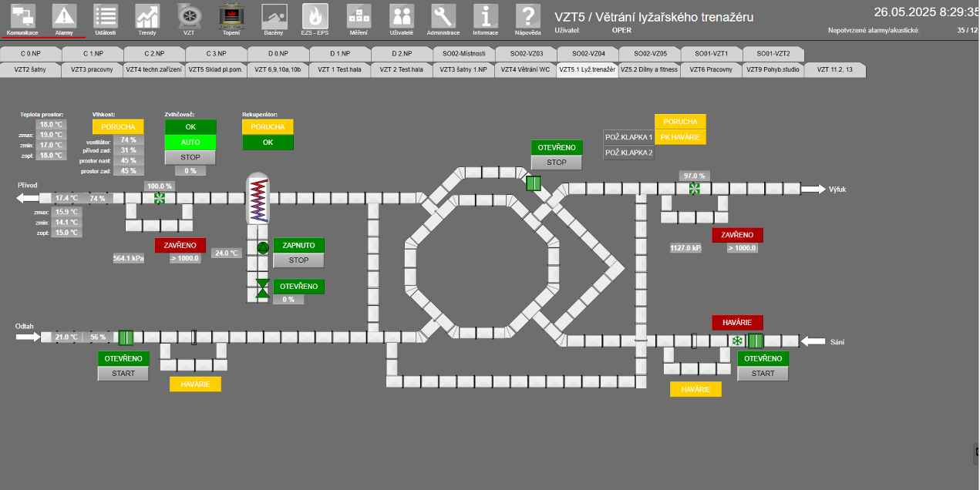Click the supply fan icon on Přívod duct

click(160, 199)
